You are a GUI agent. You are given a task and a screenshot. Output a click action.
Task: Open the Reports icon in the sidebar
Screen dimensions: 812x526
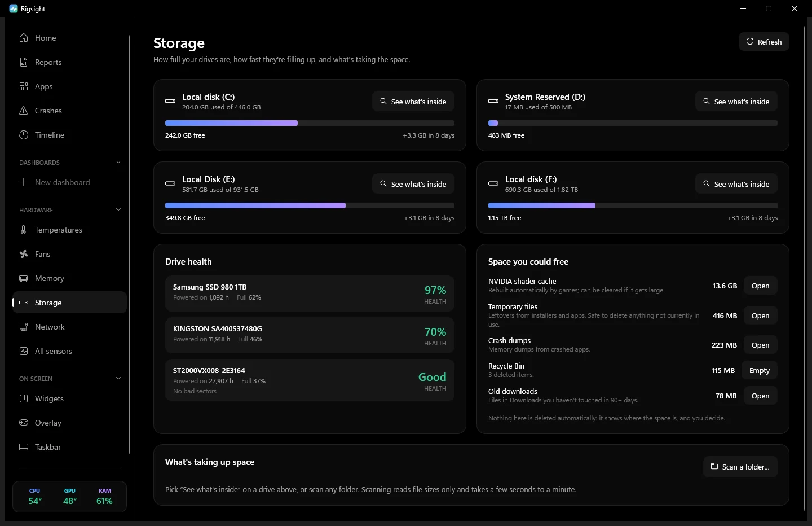(24, 62)
